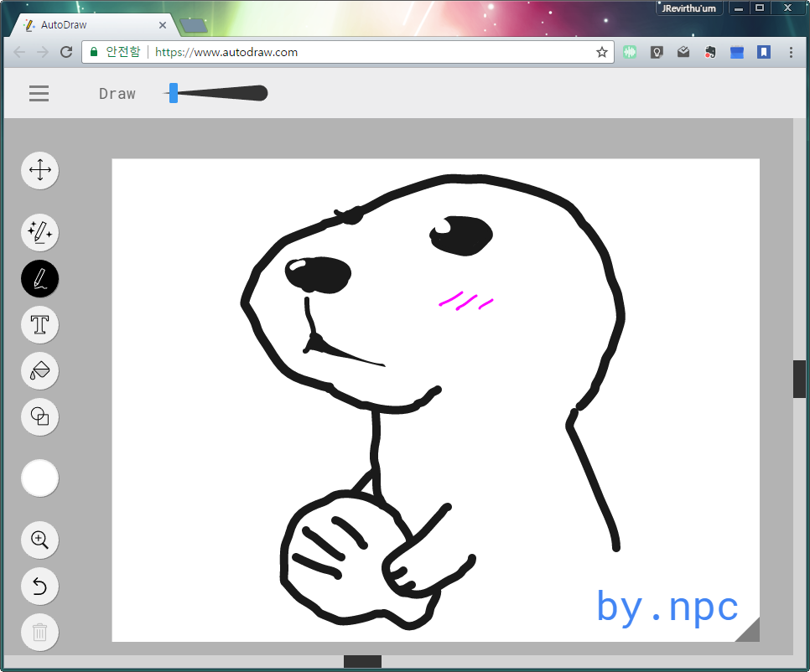The width and height of the screenshot is (810, 672).
Task: Click the brush size slider handle
Action: (174, 93)
